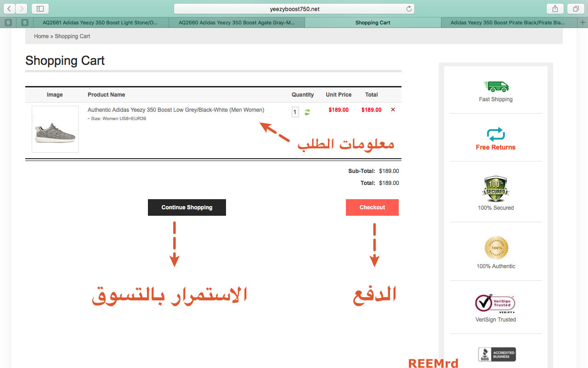Click the VeriSign Trusted badge
The image size is (588, 368).
click(x=495, y=304)
